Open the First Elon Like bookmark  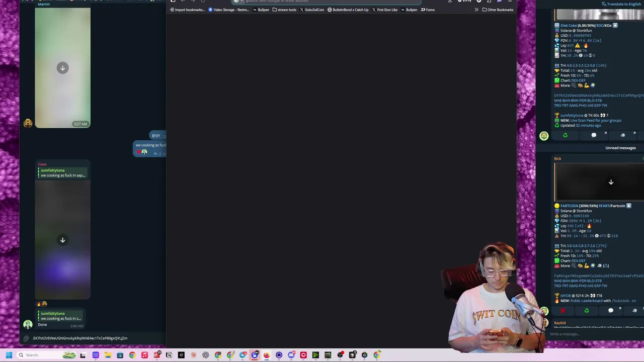[x=384, y=10]
